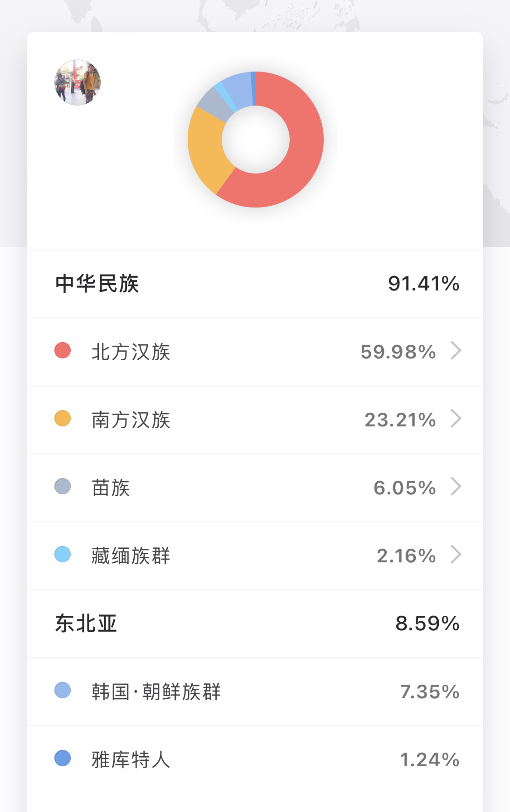This screenshot has width=510, height=812.
Task: Click the red 北方汉族 color dot
Action: [63, 351]
